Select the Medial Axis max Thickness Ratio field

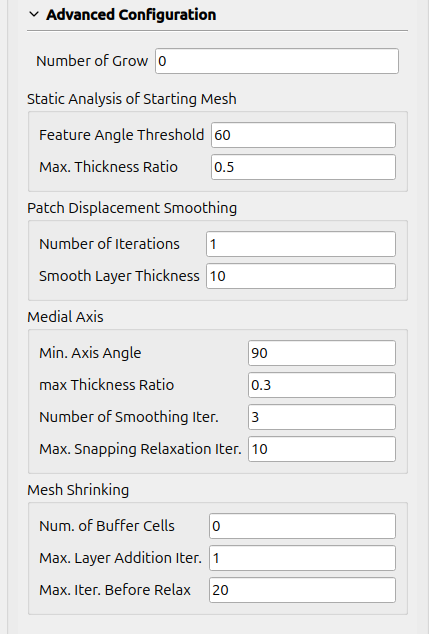pyautogui.click(x=322, y=385)
